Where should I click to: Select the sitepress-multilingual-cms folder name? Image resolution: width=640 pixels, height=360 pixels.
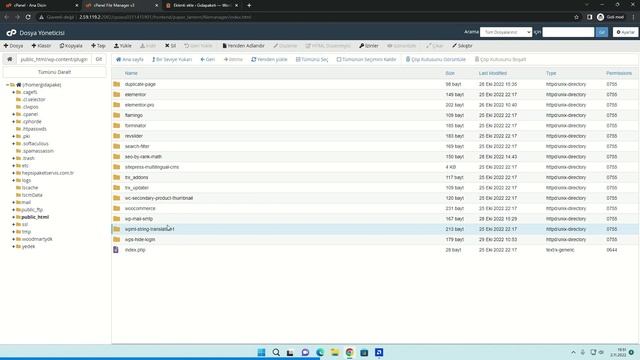152,167
